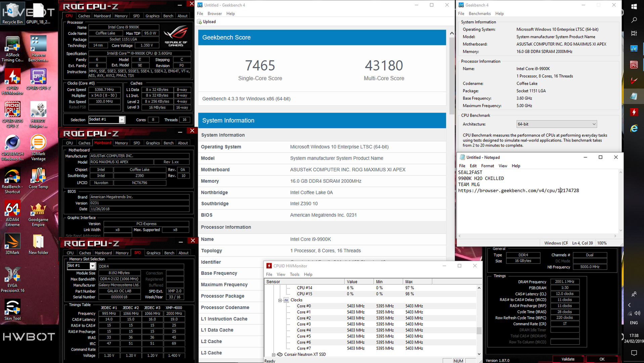Viewport: 644px width, 363px height.
Task: Select the Core #0 row in HWMonitor
Action: 370,306
